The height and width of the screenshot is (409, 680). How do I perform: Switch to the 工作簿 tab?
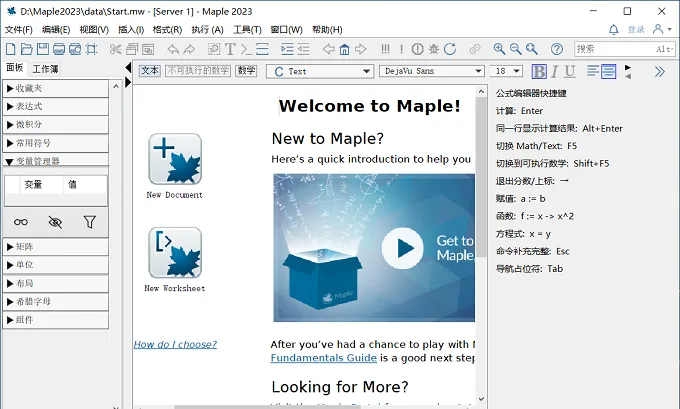45,69
